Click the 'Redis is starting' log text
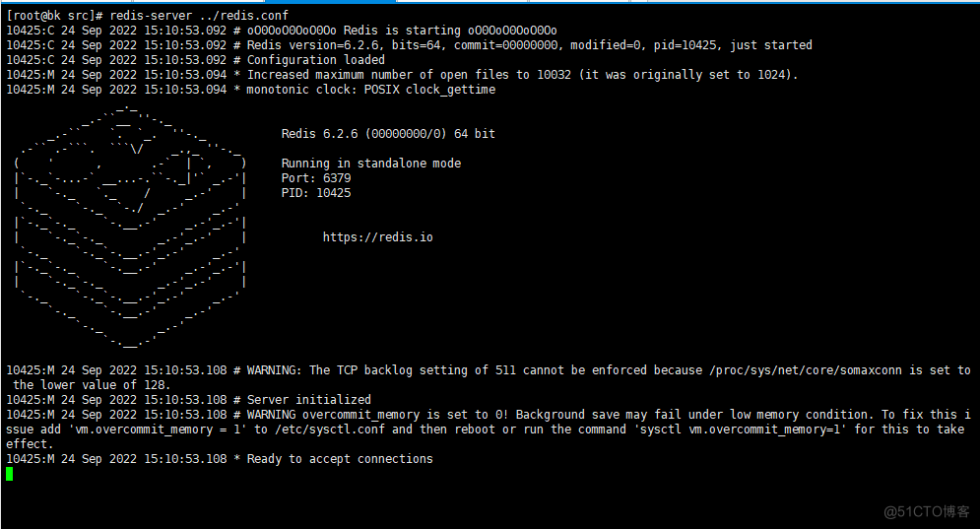 (x=402, y=30)
